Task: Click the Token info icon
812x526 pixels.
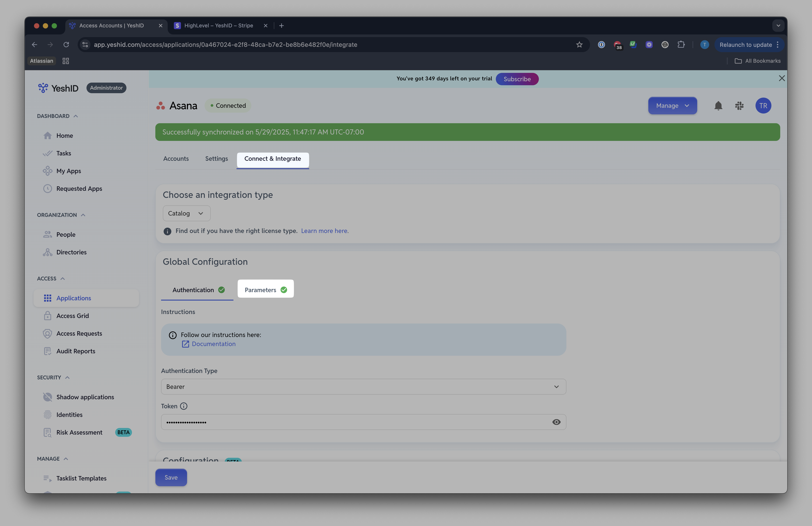Action: 184,406
